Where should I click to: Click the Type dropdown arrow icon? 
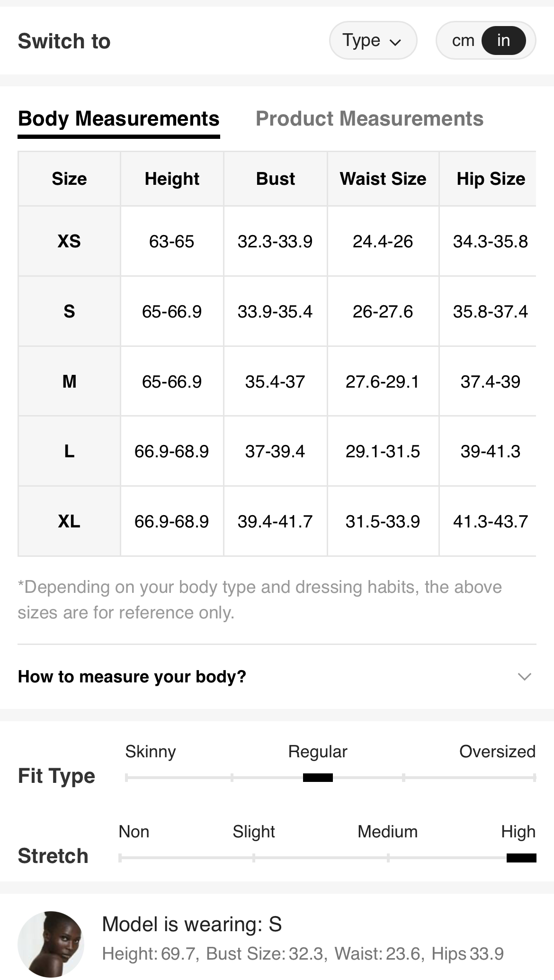tap(395, 42)
